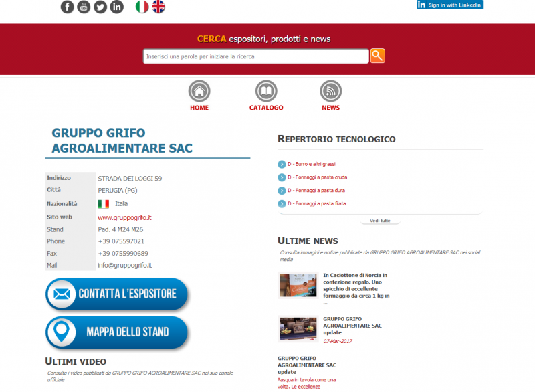Open the Twitter social icon
The width and height of the screenshot is (535, 392).
tap(100, 7)
